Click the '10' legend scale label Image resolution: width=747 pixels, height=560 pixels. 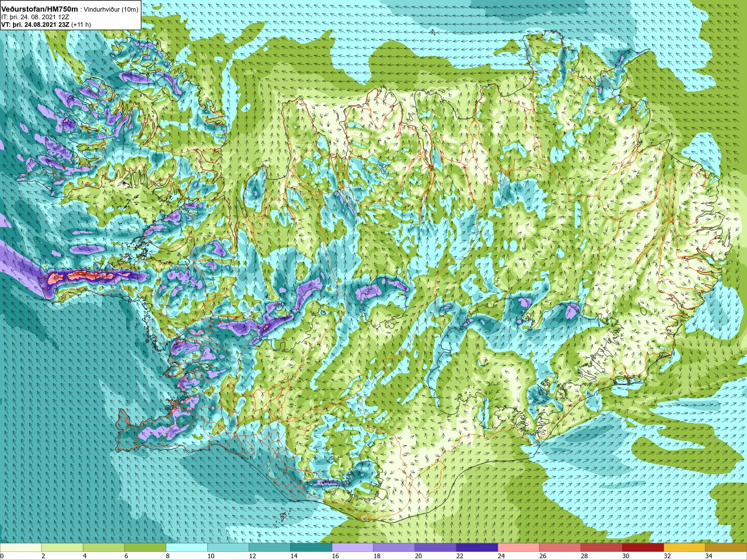pyautogui.click(x=211, y=556)
